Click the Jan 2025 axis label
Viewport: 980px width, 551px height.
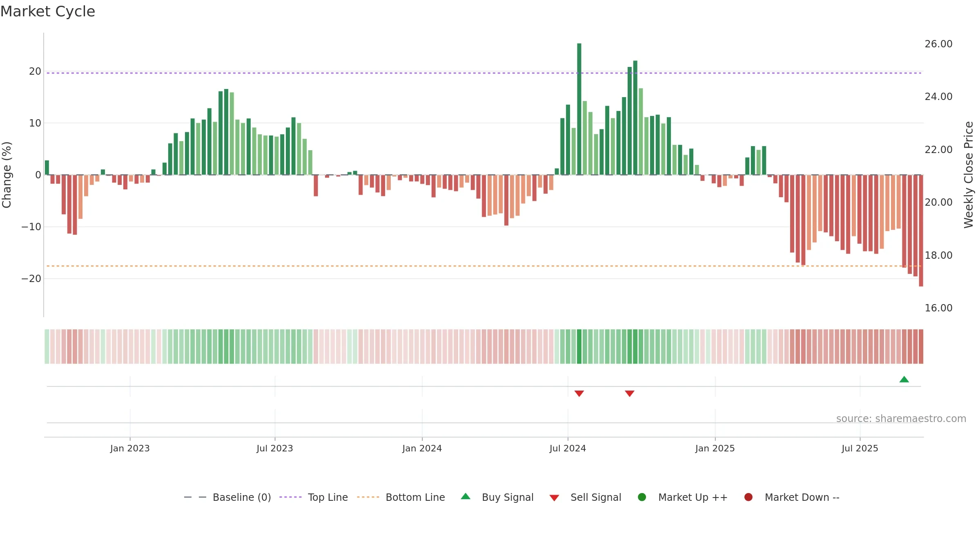tap(715, 449)
